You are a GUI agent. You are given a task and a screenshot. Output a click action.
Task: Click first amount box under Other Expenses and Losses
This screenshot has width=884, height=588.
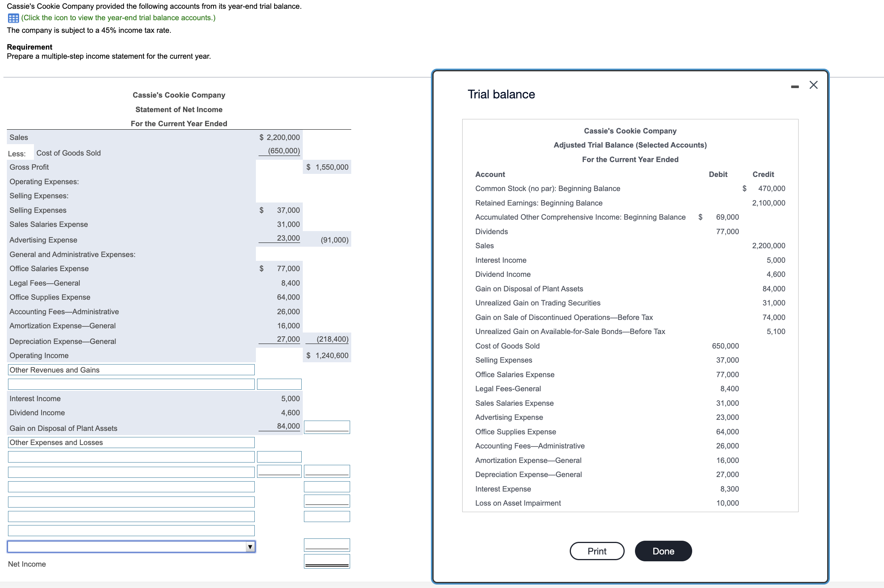tap(279, 457)
